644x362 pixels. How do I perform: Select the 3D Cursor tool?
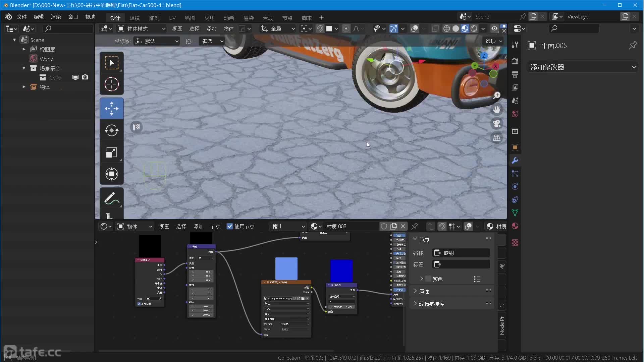(112, 84)
